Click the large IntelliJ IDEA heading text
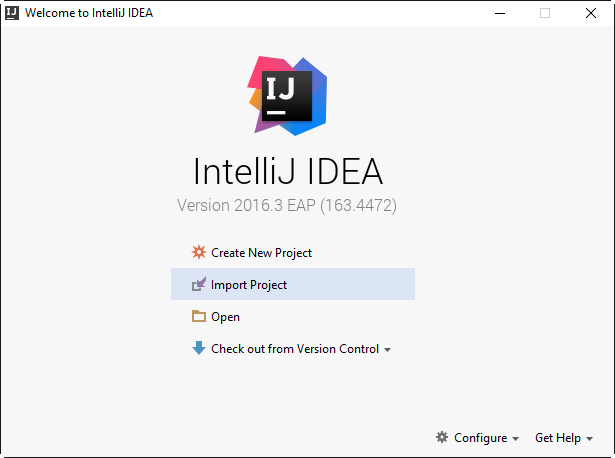 point(288,171)
